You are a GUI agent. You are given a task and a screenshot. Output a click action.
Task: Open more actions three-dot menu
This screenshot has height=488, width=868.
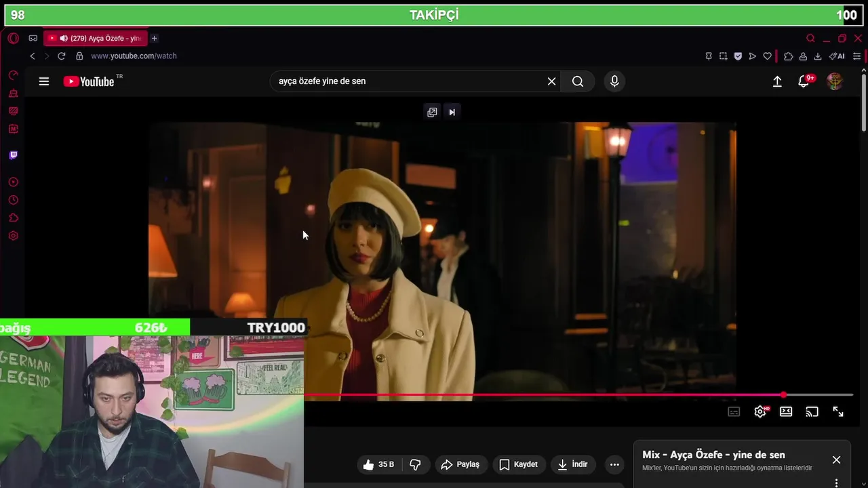click(x=614, y=464)
